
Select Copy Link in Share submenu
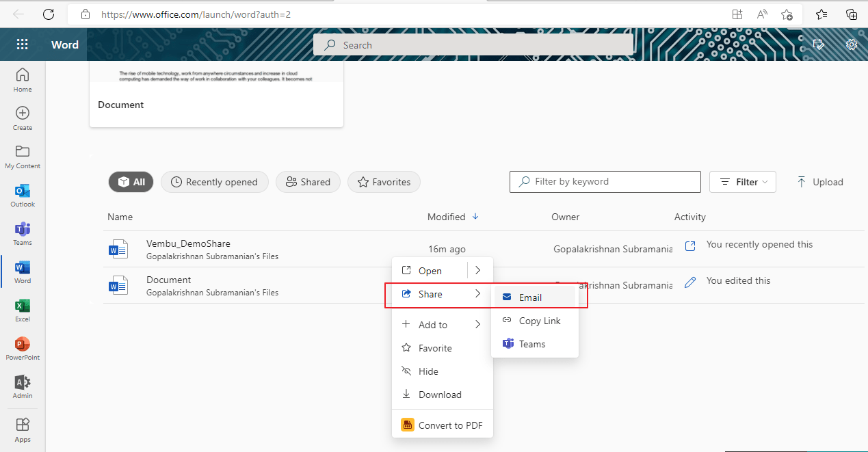(535, 321)
